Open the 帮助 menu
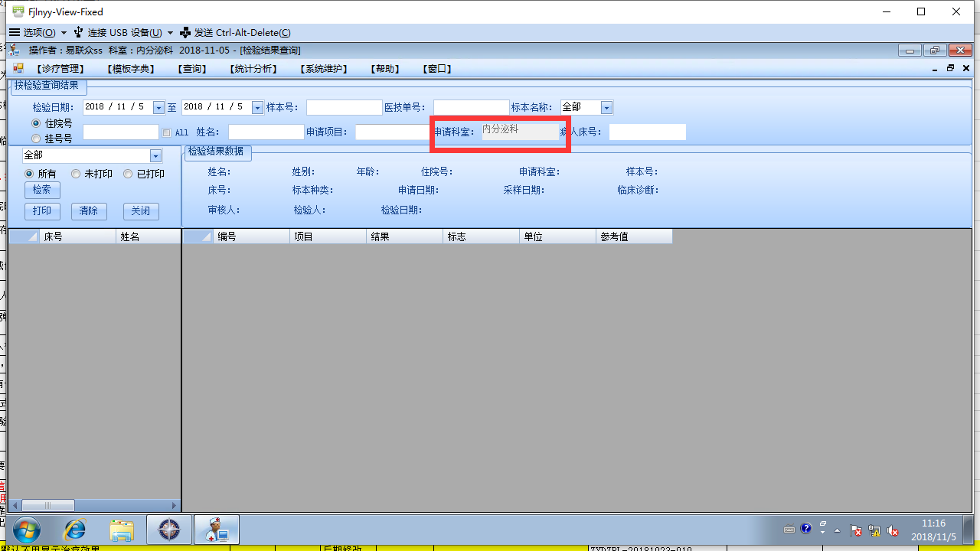Image resolution: width=980 pixels, height=551 pixels. 385,69
